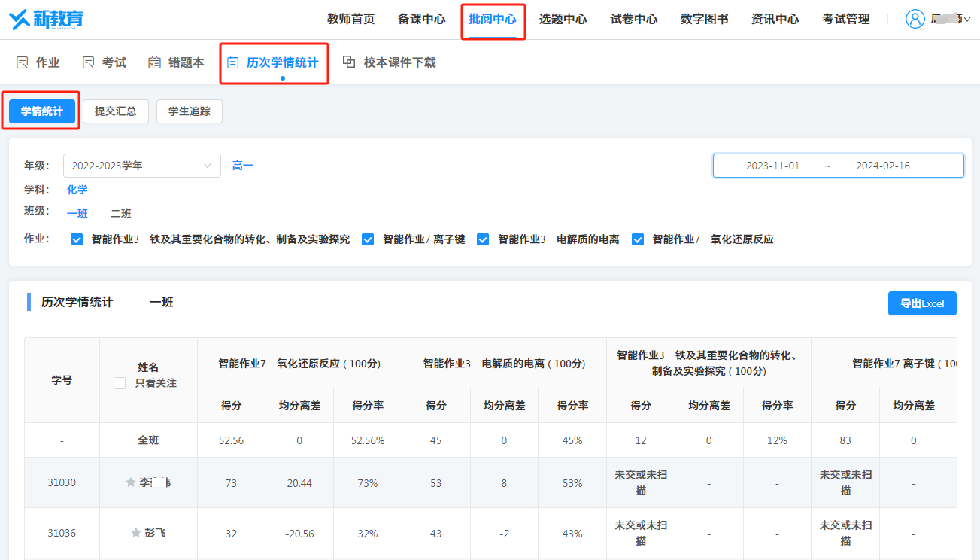This screenshot has height=560, width=980.
Task: Export table with 导出Excel button
Action: [x=922, y=303]
